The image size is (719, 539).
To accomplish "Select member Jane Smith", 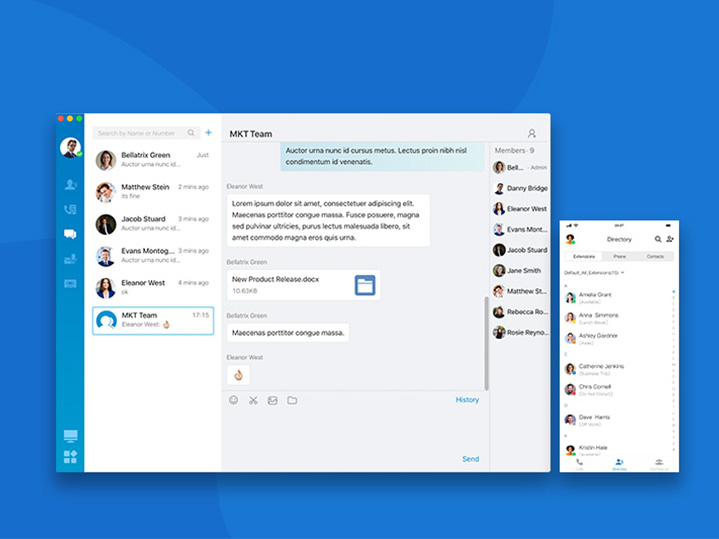I will 520,271.
